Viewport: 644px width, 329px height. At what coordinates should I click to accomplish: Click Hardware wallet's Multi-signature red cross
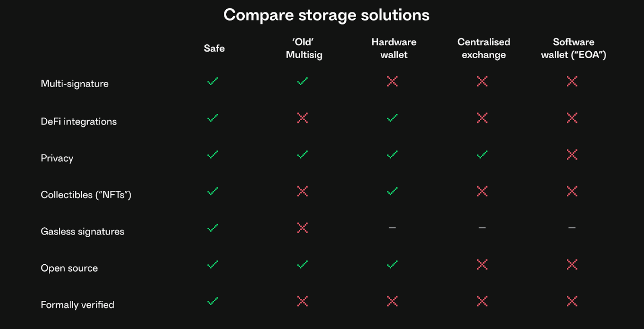pyautogui.click(x=392, y=81)
